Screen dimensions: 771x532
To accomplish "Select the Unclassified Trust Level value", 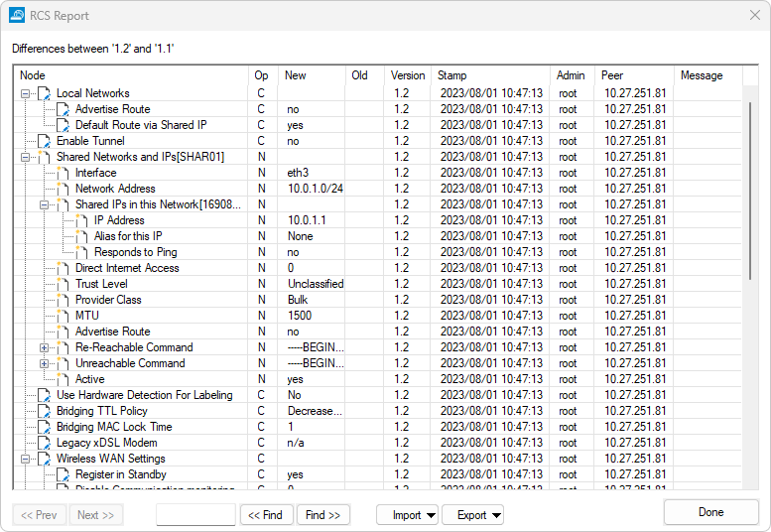I will [x=316, y=284].
